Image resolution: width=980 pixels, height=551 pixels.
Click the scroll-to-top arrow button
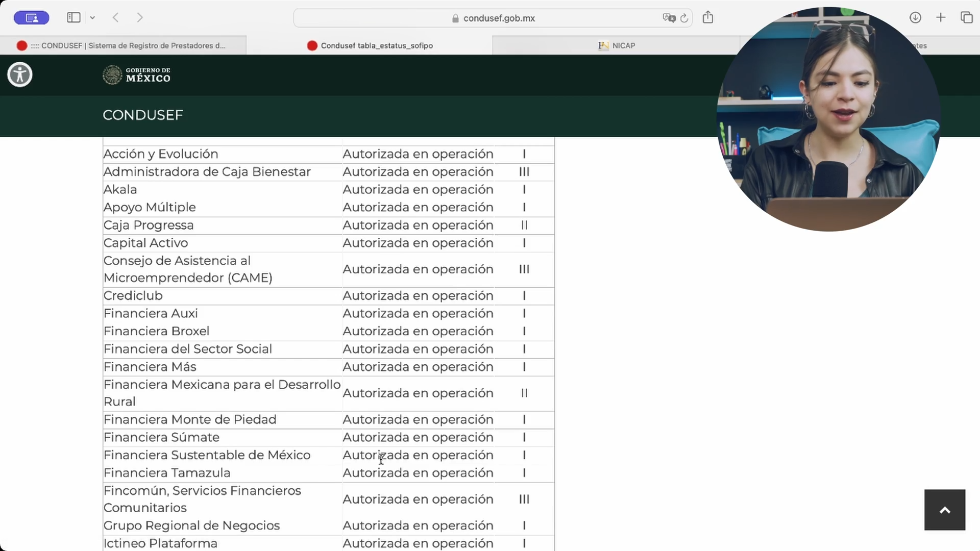point(944,510)
